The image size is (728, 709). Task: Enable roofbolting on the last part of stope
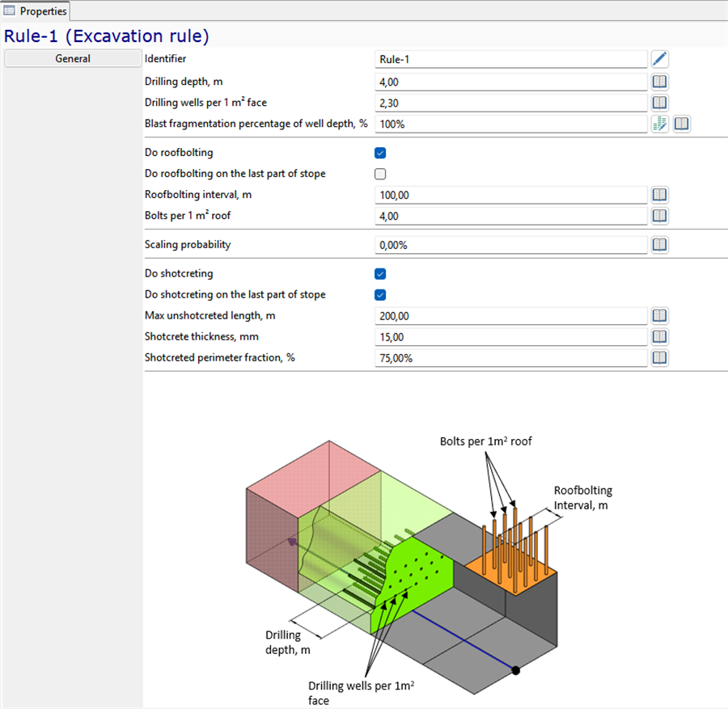pos(380,174)
